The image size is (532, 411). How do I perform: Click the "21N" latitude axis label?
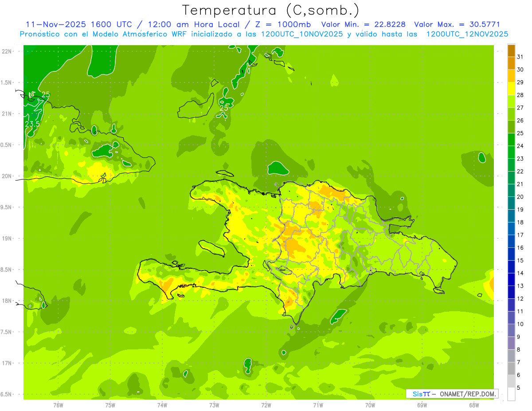click(x=7, y=114)
